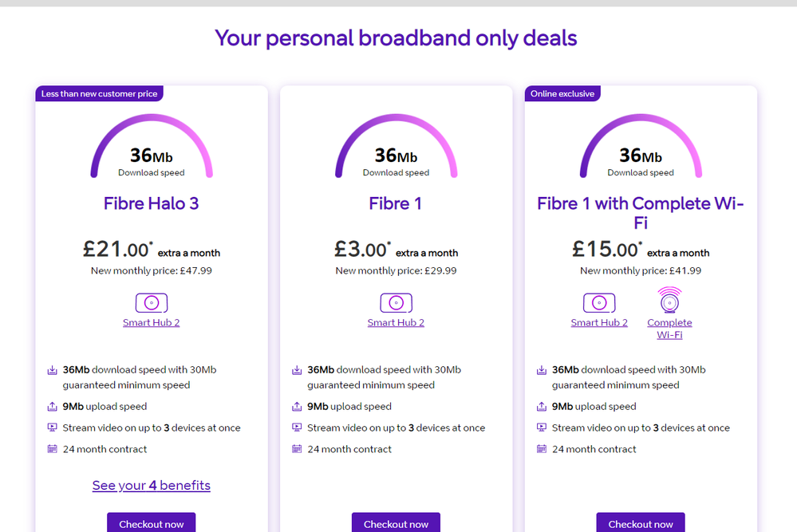
Task: Checkout now for Fibre 1 with Complete Wi-Fi
Action: click(x=641, y=523)
